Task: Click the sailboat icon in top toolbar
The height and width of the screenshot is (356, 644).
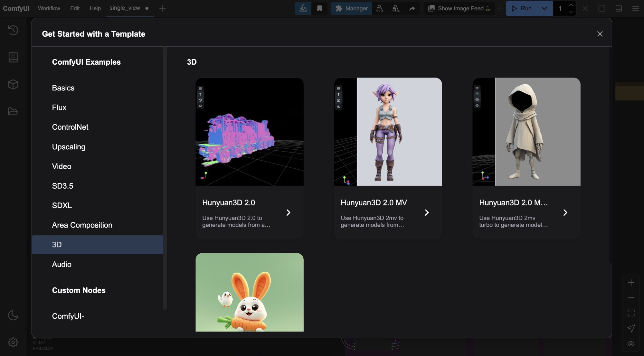Action: [303, 8]
